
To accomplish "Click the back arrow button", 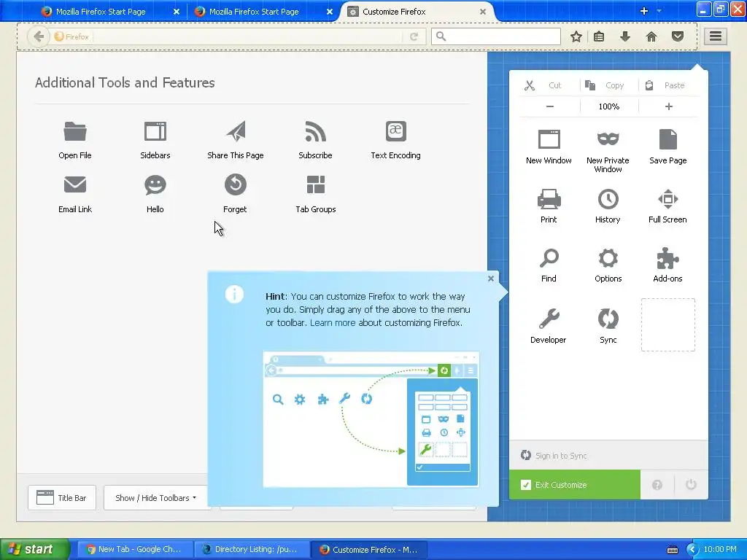I will (39, 36).
